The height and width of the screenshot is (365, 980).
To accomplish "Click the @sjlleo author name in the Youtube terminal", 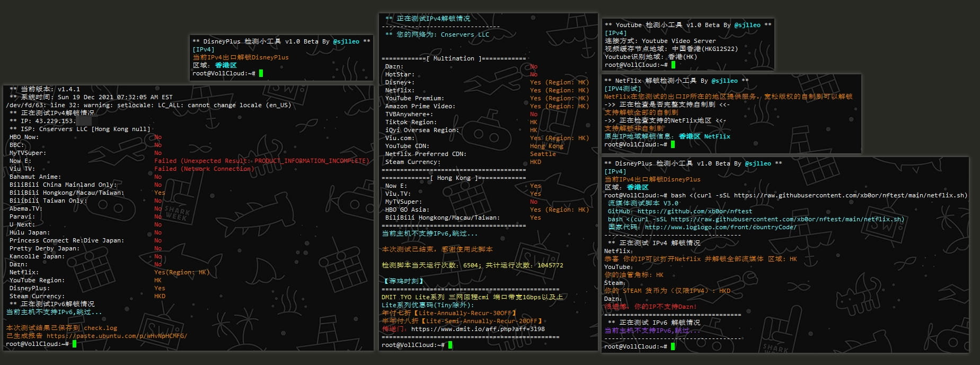I will (747, 25).
